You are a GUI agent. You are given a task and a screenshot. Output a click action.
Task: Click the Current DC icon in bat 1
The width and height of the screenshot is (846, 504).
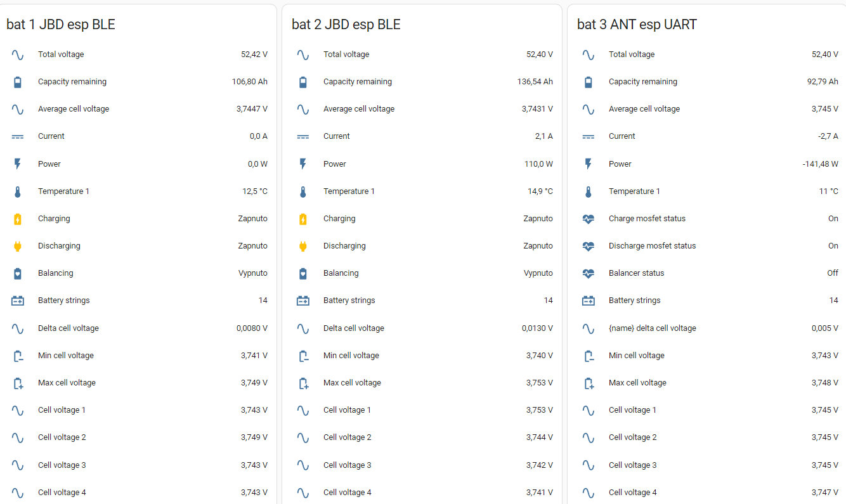18,136
